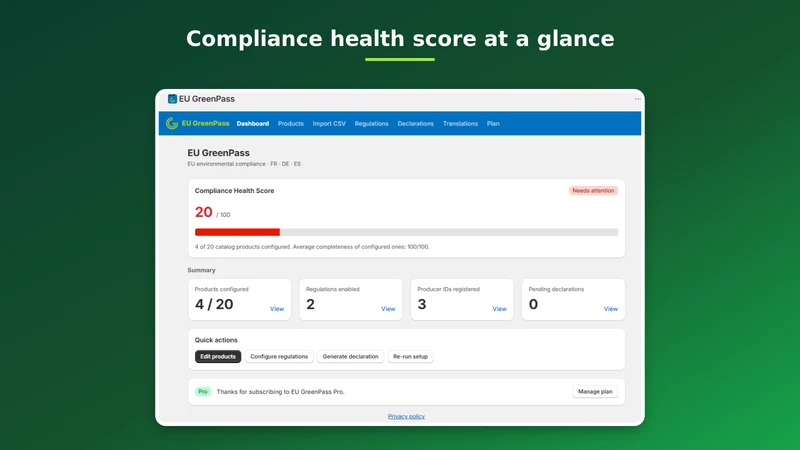Navigate to the Plan tab
800x450 pixels.
click(493, 123)
